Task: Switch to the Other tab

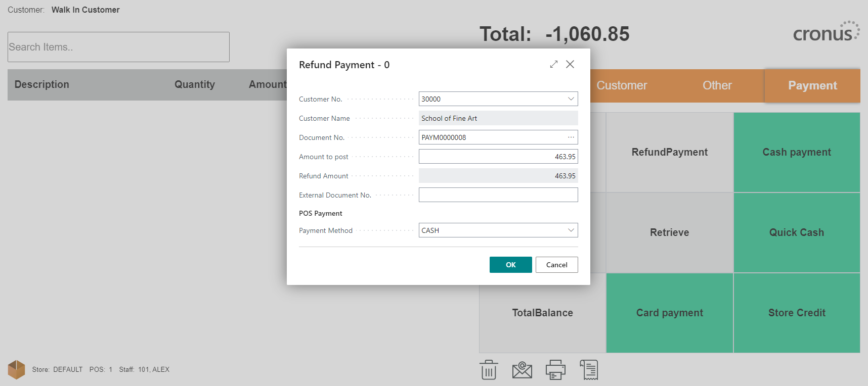Action: [x=717, y=86]
